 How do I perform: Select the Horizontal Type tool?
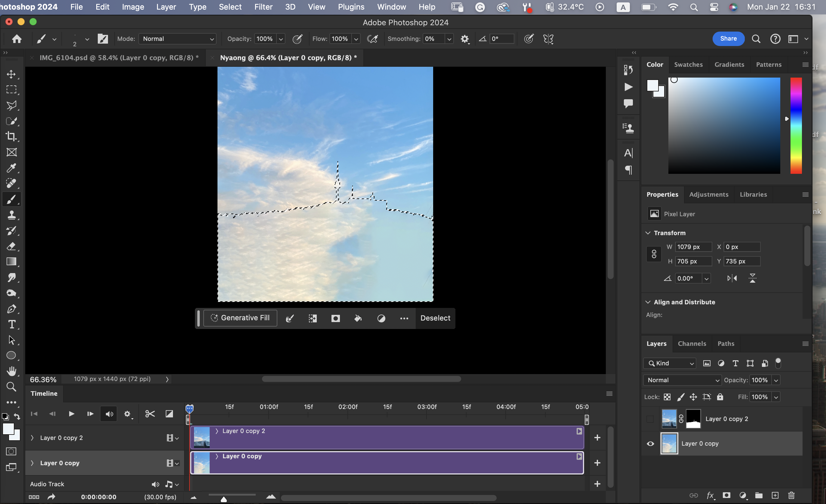click(x=11, y=324)
